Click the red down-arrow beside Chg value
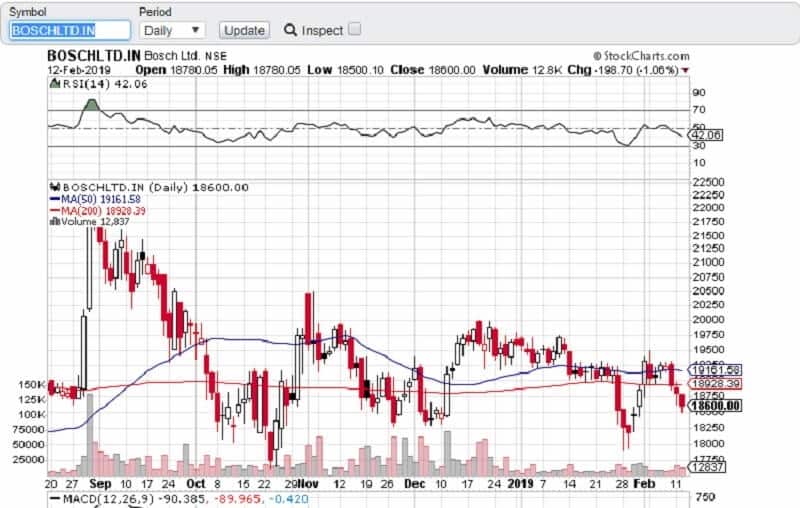The height and width of the screenshot is (508, 800). click(685, 70)
